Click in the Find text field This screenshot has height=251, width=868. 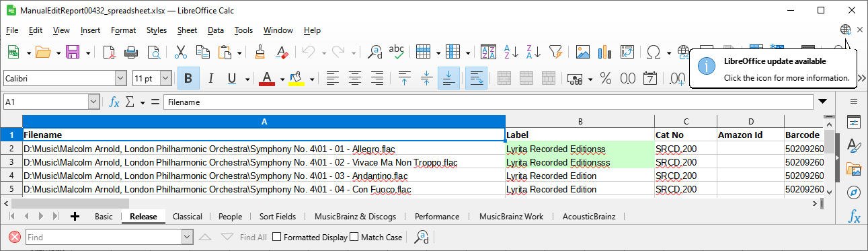[x=104, y=237]
